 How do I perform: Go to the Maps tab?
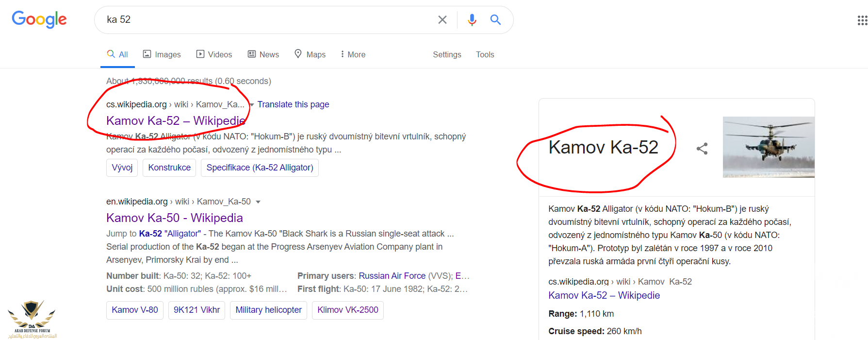point(310,54)
